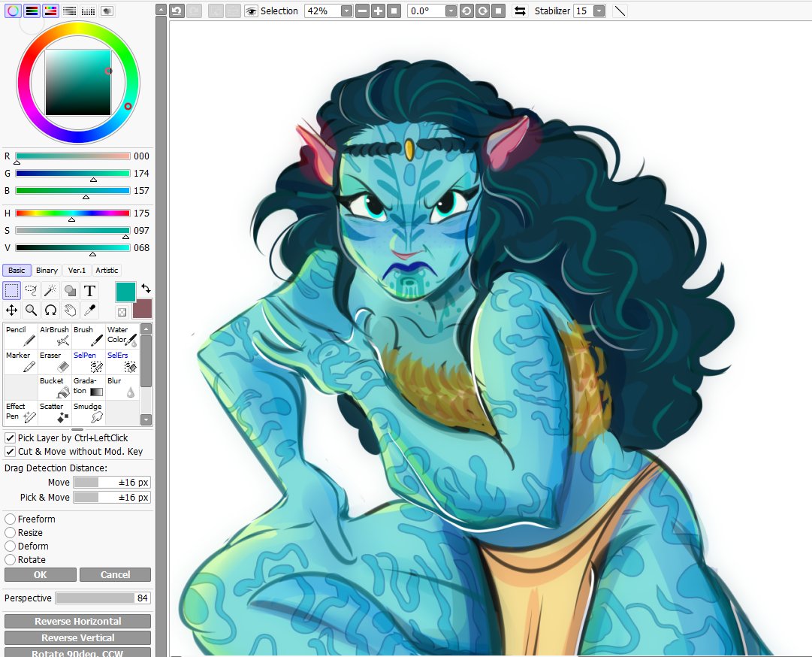This screenshot has height=657, width=812.
Task: Open the Stabilizer value dropdown
Action: click(599, 11)
